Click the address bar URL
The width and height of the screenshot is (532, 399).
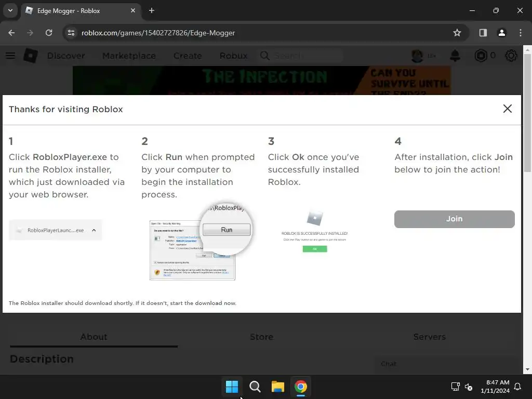[x=158, y=33]
